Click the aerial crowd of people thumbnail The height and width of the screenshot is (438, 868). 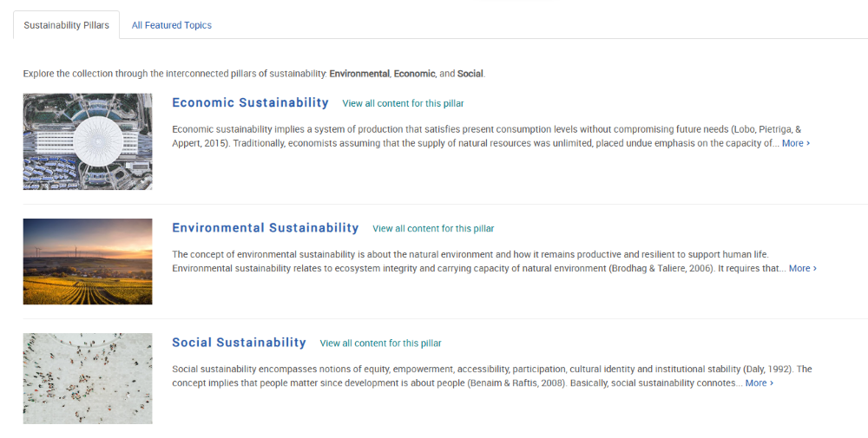click(88, 378)
